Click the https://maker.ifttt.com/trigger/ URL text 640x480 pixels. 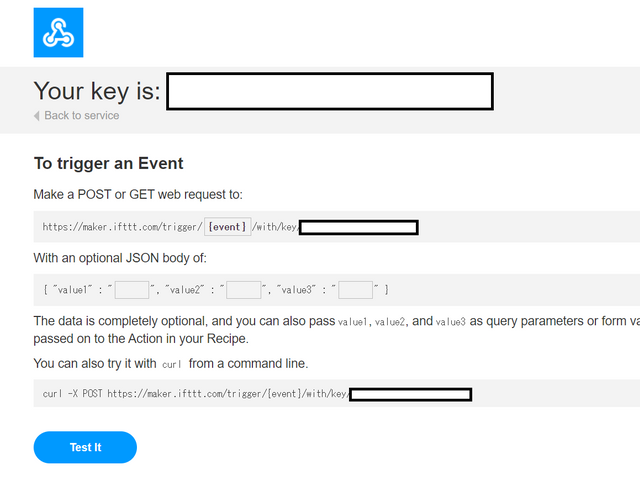coord(122,227)
